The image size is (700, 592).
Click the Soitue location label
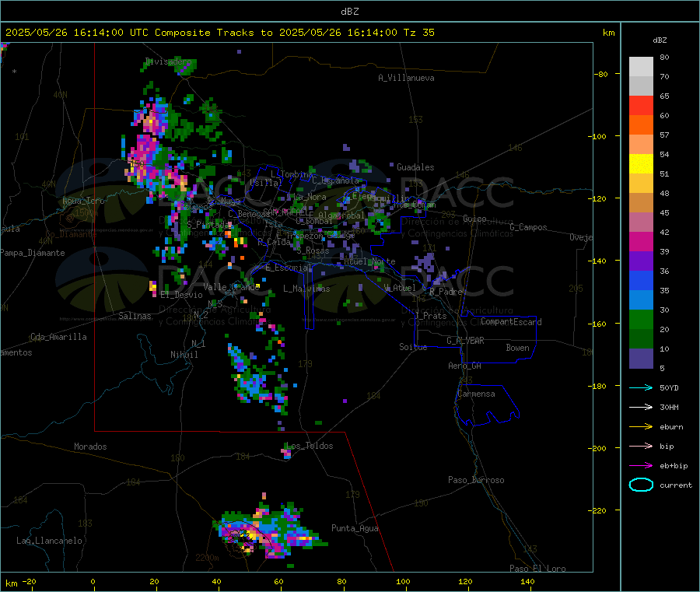click(413, 347)
